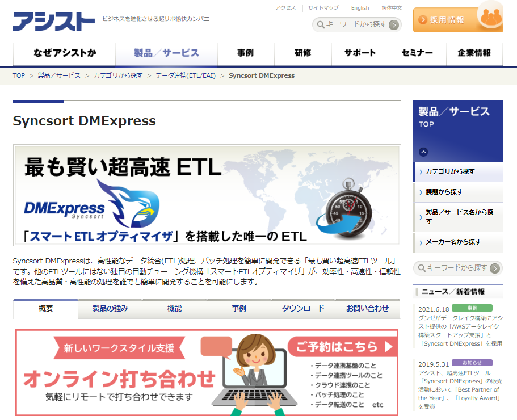Open 製品/サービス名から探す sidebar link
Viewport: 517px width, 420px height.
(x=459, y=217)
